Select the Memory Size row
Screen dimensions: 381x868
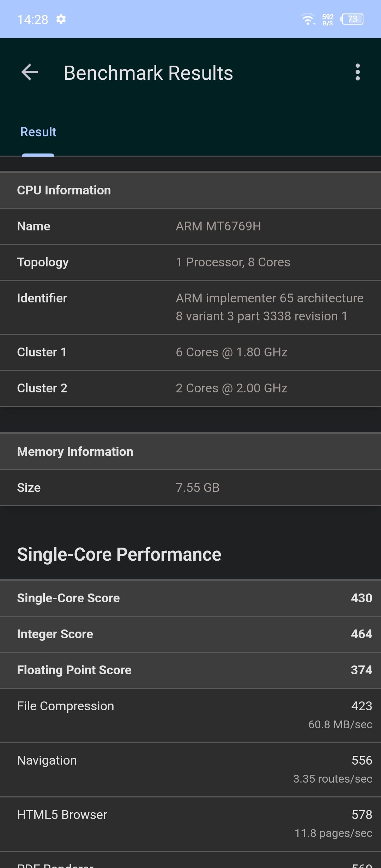[190, 488]
